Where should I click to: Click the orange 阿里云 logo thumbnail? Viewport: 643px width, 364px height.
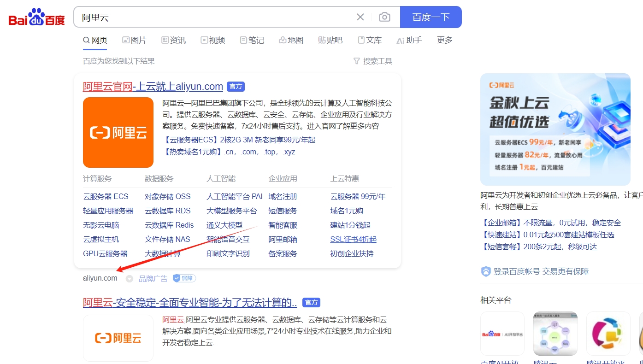click(x=118, y=132)
